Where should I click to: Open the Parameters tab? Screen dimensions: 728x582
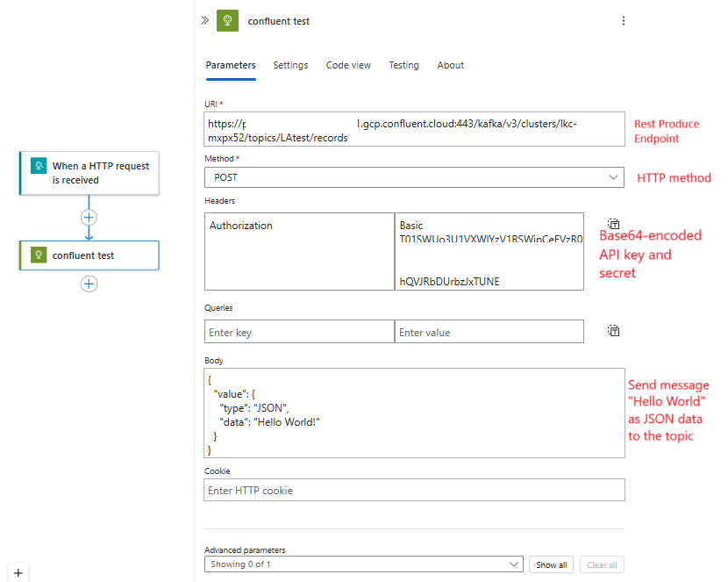pyautogui.click(x=231, y=65)
